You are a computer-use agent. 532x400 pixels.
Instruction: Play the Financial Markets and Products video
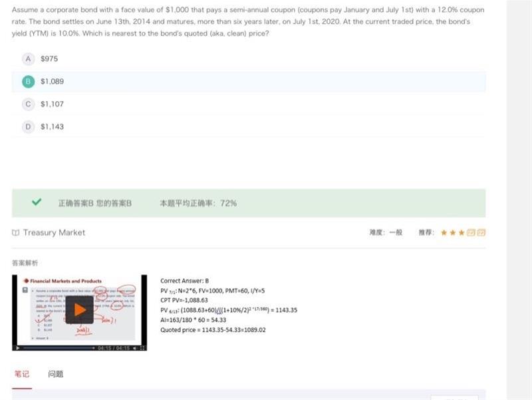click(79, 309)
